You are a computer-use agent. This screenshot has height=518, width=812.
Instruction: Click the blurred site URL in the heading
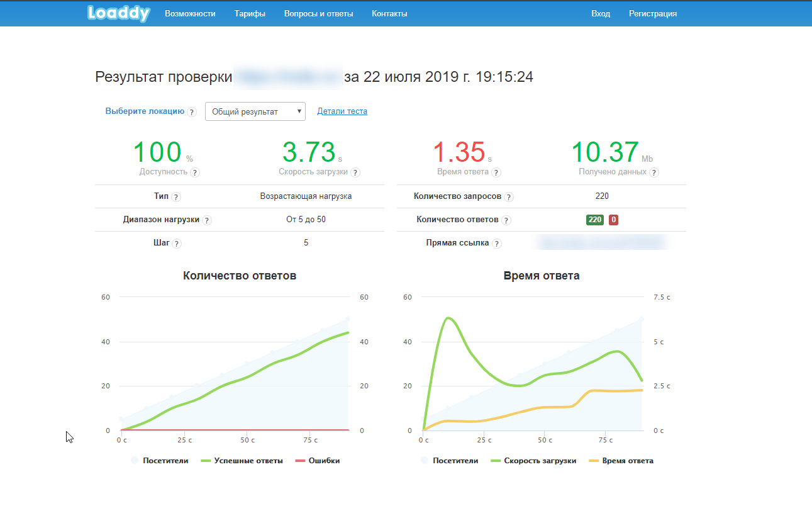point(288,77)
